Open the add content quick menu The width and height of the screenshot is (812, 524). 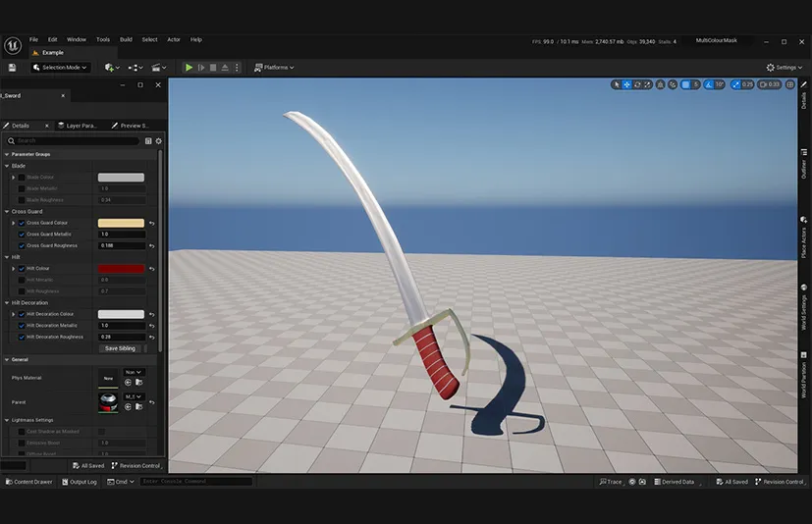[112, 68]
